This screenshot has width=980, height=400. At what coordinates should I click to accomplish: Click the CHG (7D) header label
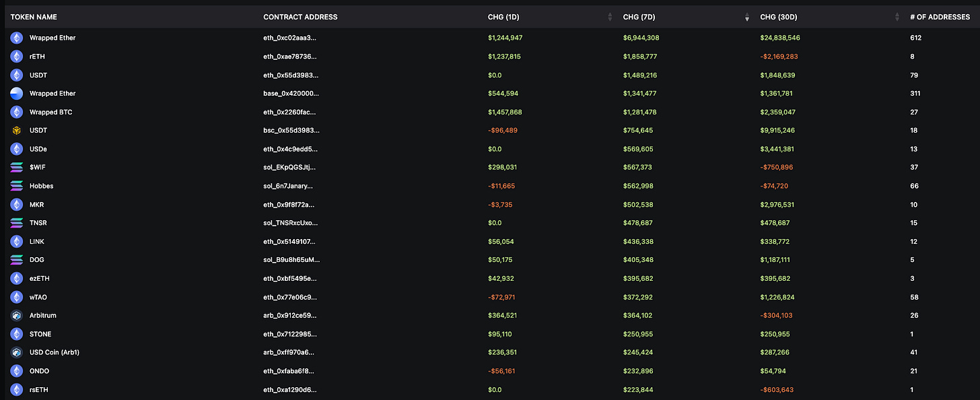639,17
